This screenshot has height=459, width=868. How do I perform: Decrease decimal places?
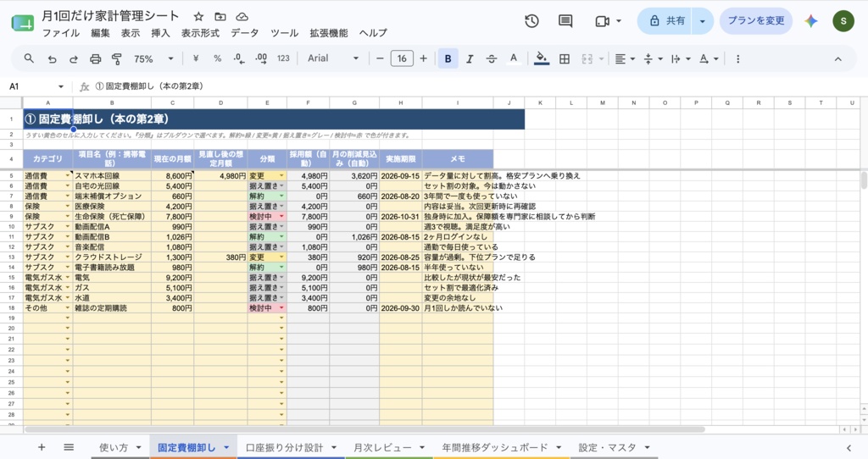point(238,58)
